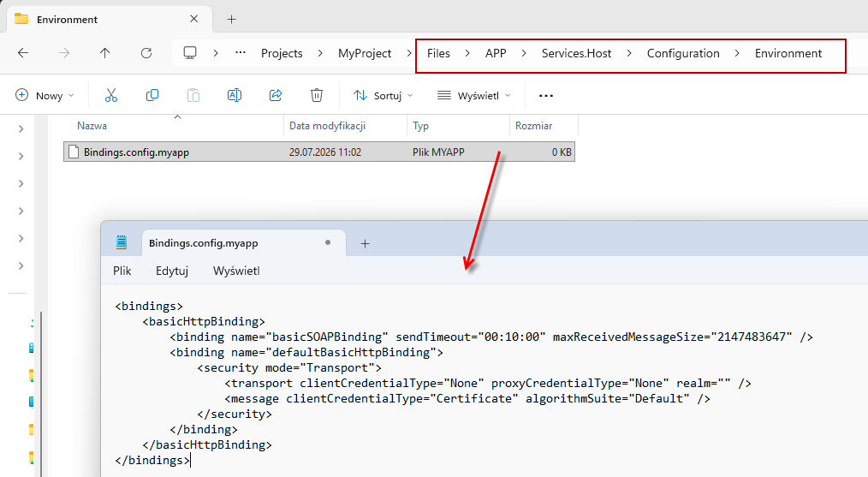Viewport: 868px width, 477px height.
Task: Click the Notepad app icon
Action: pyautogui.click(x=122, y=242)
